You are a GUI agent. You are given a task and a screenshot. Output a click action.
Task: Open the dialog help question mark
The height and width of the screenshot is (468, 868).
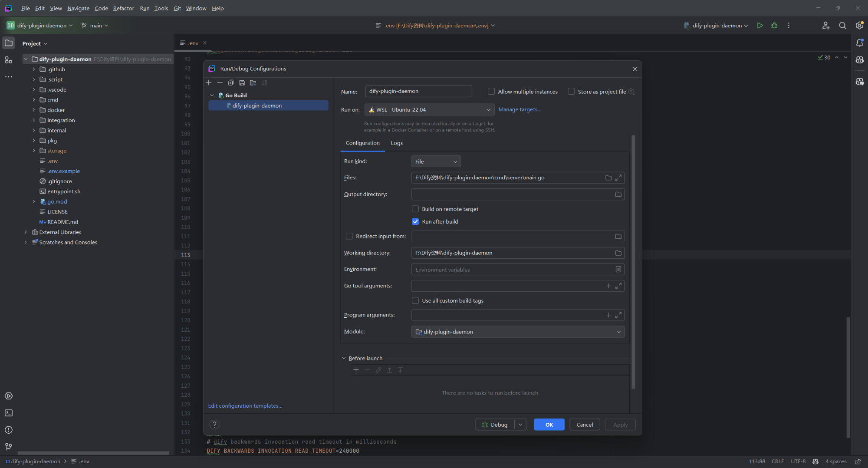(x=214, y=425)
